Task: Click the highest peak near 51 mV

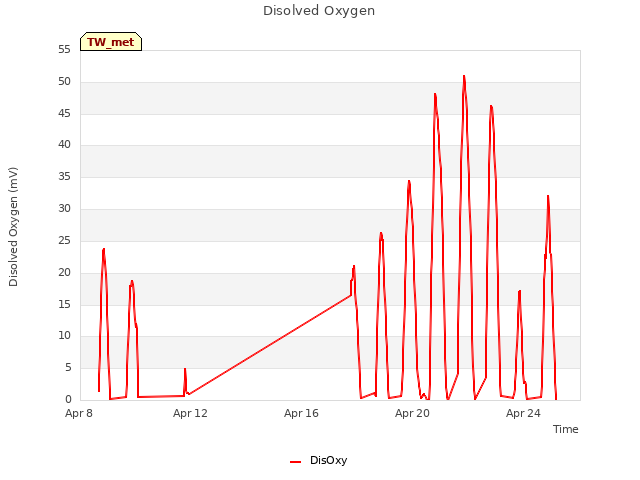Action: (x=464, y=76)
